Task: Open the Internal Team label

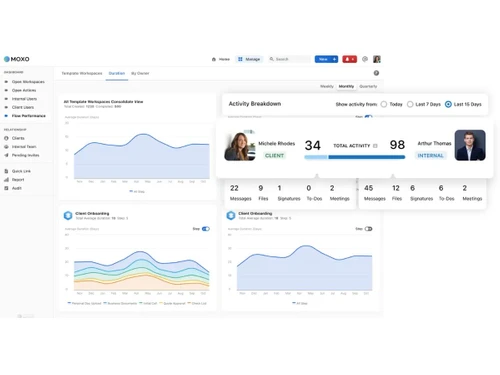Action: coord(24,147)
